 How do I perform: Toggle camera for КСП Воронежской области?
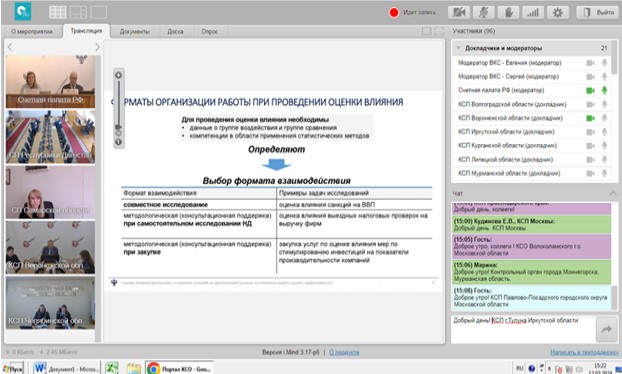click(590, 118)
